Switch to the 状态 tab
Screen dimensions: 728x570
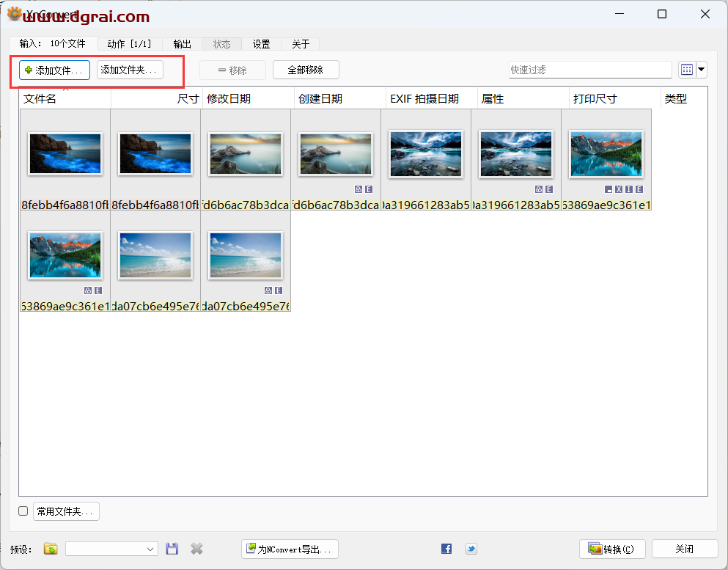(222, 44)
